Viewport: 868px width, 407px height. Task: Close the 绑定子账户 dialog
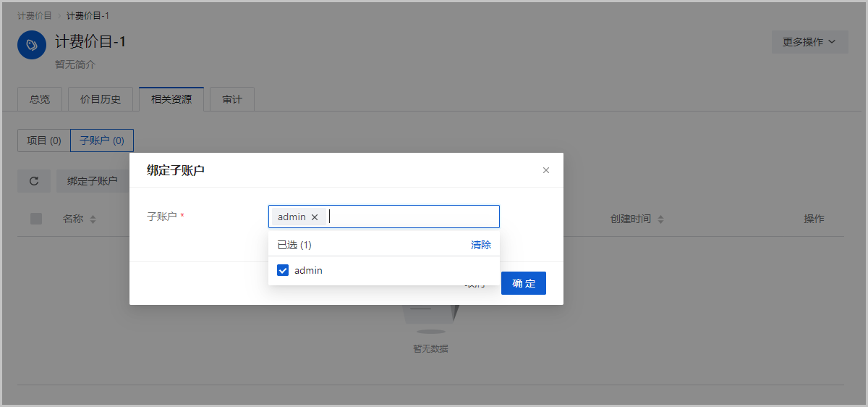point(546,170)
